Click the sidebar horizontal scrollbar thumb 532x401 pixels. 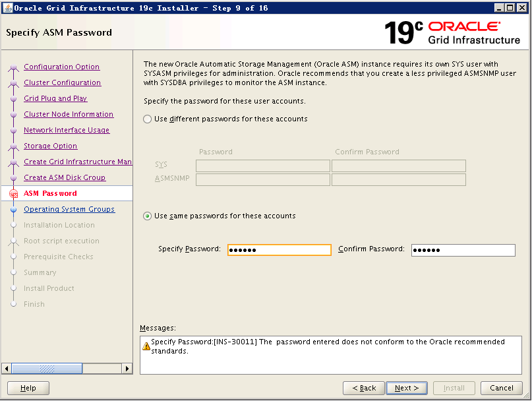(x=47, y=369)
